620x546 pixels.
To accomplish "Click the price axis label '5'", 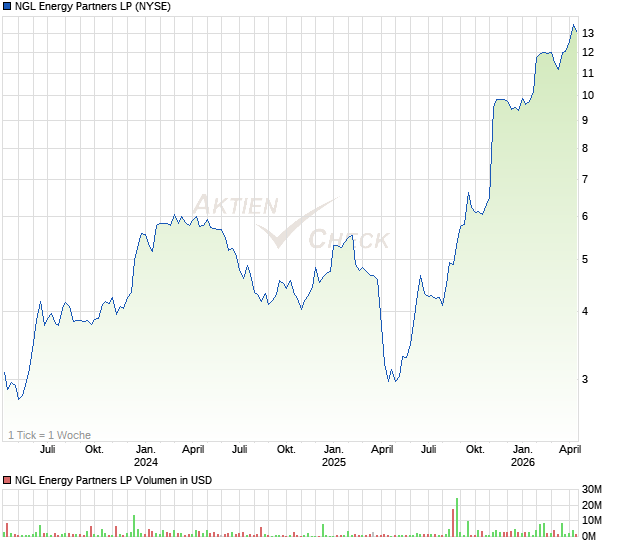I will tap(585, 259).
